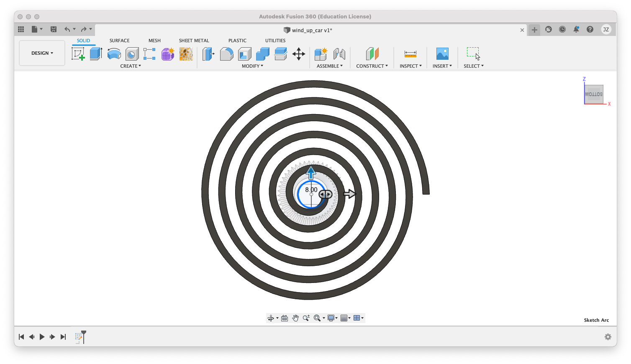
Task: Click the Move/Copy arrows icon
Action: click(x=298, y=54)
